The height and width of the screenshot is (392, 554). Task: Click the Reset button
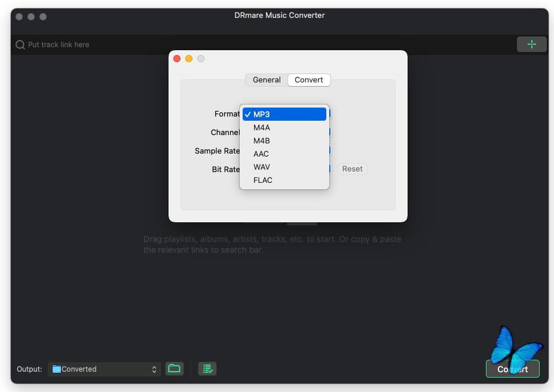point(352,169)
